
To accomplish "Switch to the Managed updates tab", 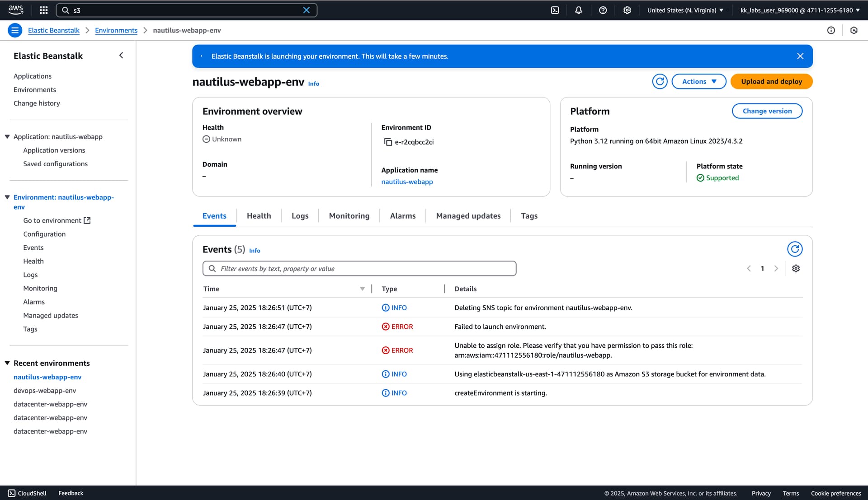I will click(x=468, y=216).
